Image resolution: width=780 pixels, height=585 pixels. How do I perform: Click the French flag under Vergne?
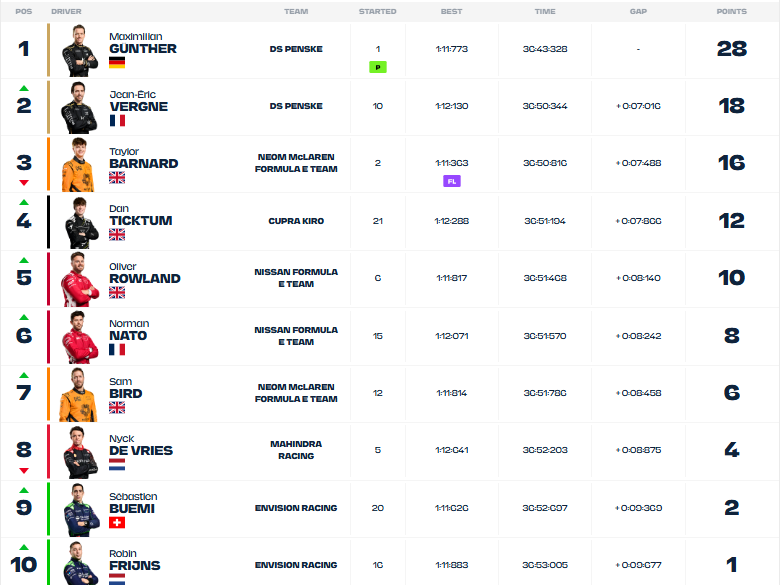click(x=117, y=120)
